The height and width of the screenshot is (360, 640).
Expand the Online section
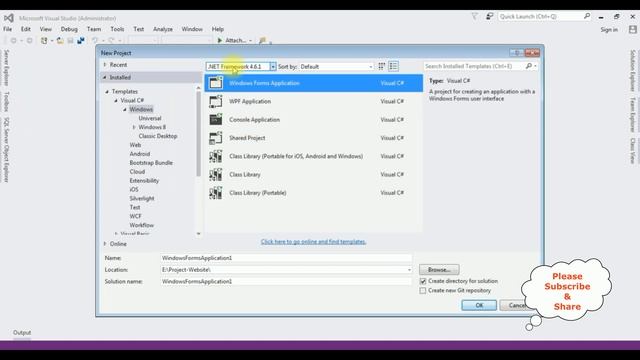105,244
